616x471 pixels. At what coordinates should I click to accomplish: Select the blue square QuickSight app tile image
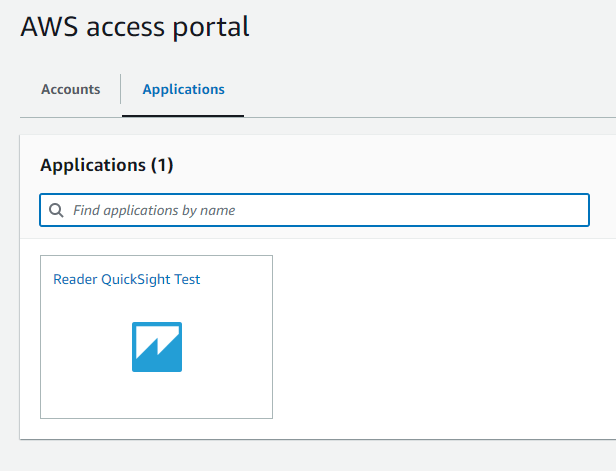(157, 347)
